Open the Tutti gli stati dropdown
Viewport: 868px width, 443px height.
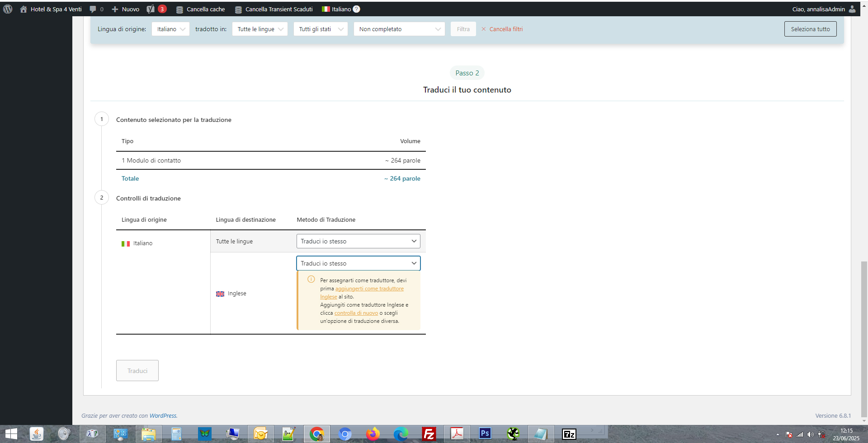coord(321,29)
